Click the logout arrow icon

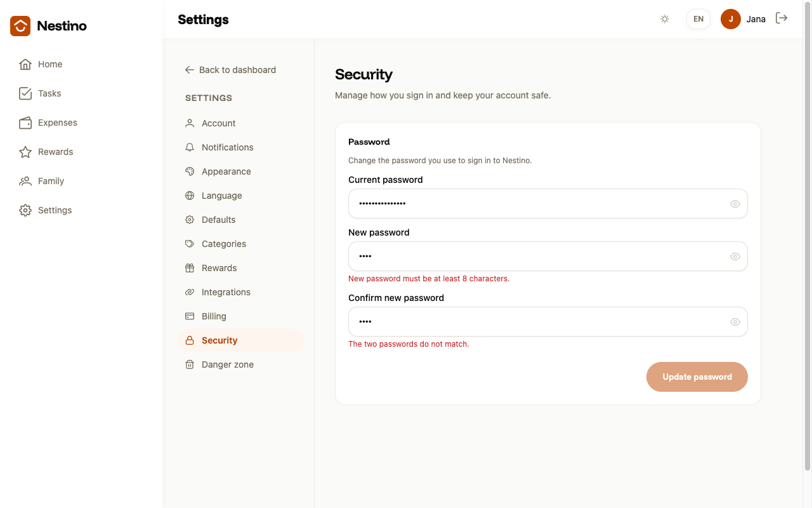[782, 18]
